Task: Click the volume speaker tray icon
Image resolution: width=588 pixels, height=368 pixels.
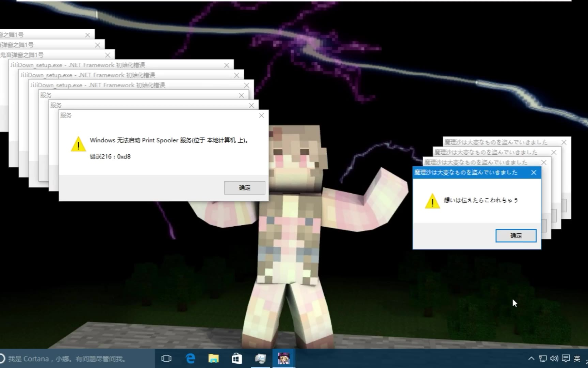Action: 554,358
